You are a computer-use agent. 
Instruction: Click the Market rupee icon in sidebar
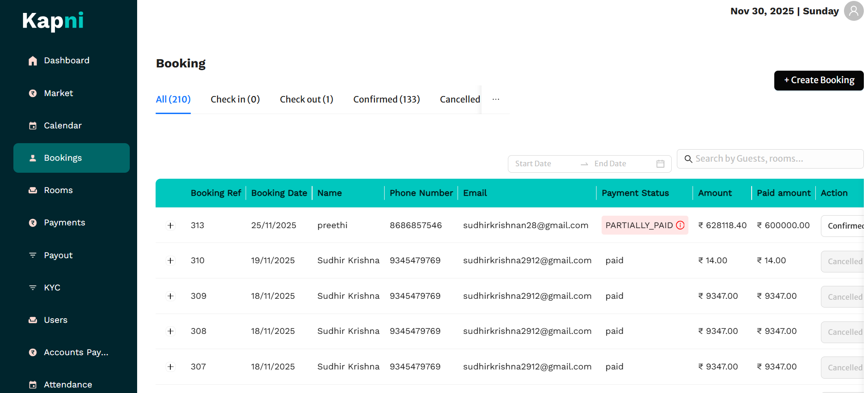click(33, 93)
